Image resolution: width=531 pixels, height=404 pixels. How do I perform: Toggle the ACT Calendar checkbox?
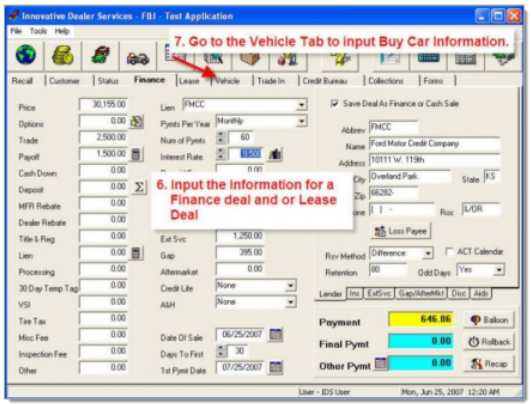449,252
